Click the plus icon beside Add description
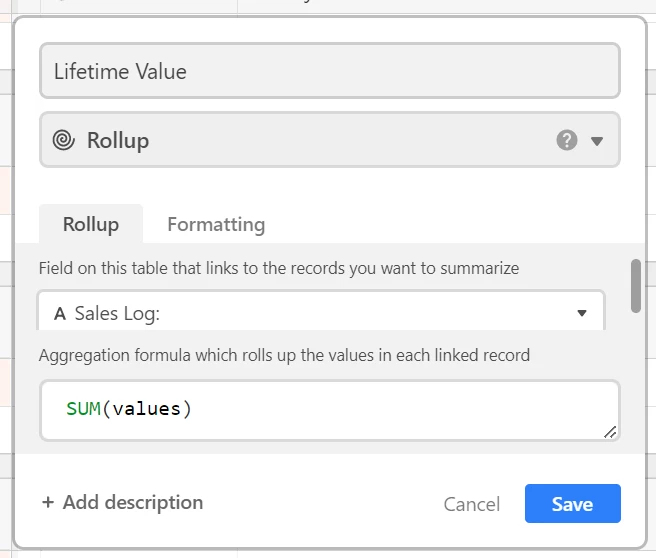This screenshot has height=558, width=656. pos(48,502)
